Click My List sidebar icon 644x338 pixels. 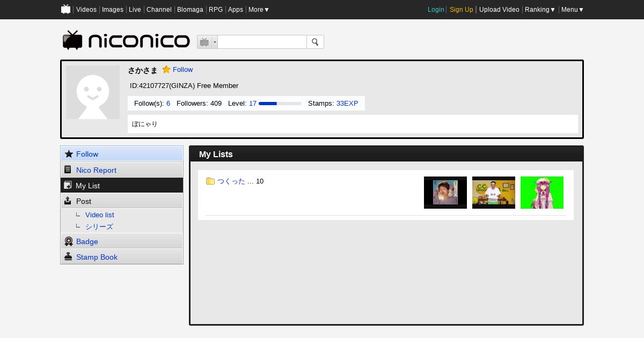68,185
